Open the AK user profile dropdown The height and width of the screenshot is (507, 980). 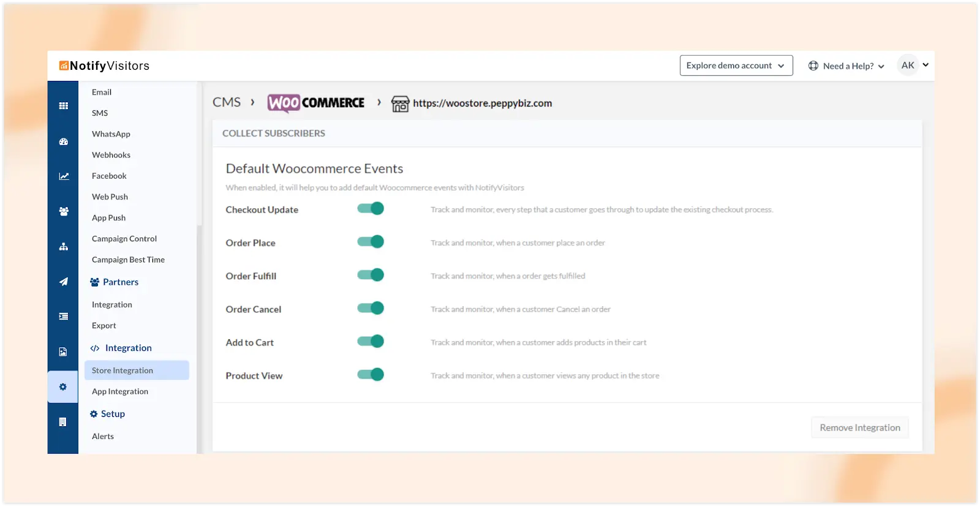pos(914,65)
